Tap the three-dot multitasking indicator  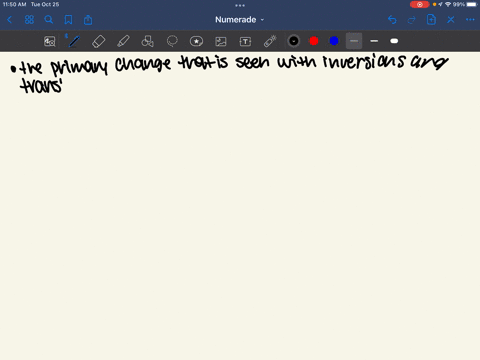[x=240, y=5]
